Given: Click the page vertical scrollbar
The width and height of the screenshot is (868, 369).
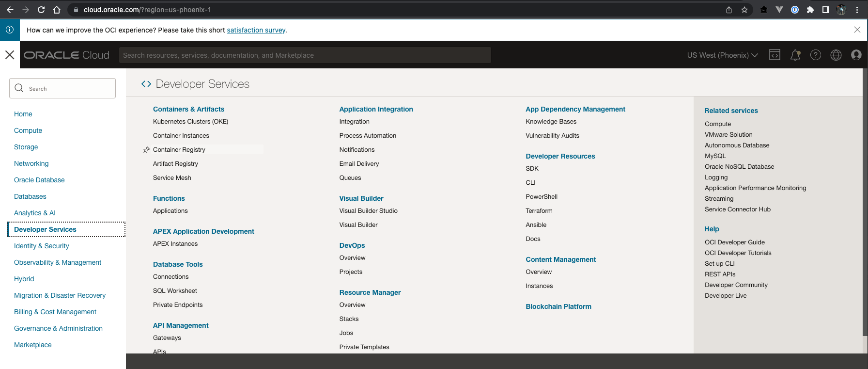Looking at the screenshot, I should click(x=865, y=201).
